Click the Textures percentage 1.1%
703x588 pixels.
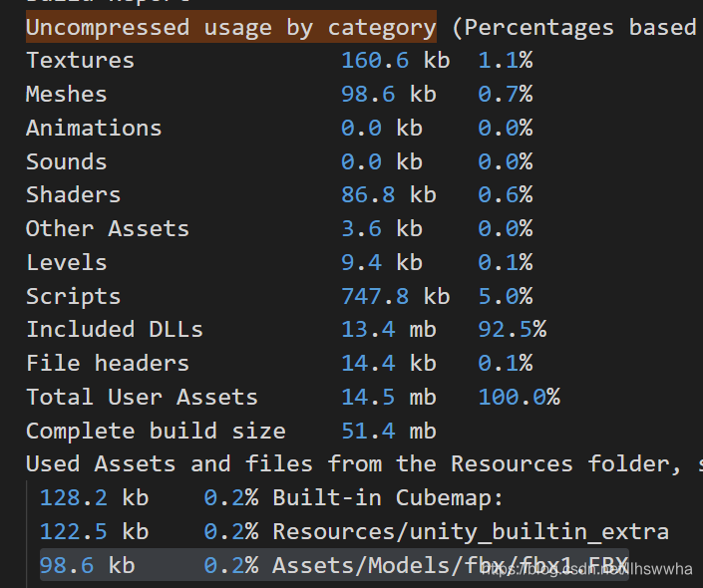click(x=506, y=61)
